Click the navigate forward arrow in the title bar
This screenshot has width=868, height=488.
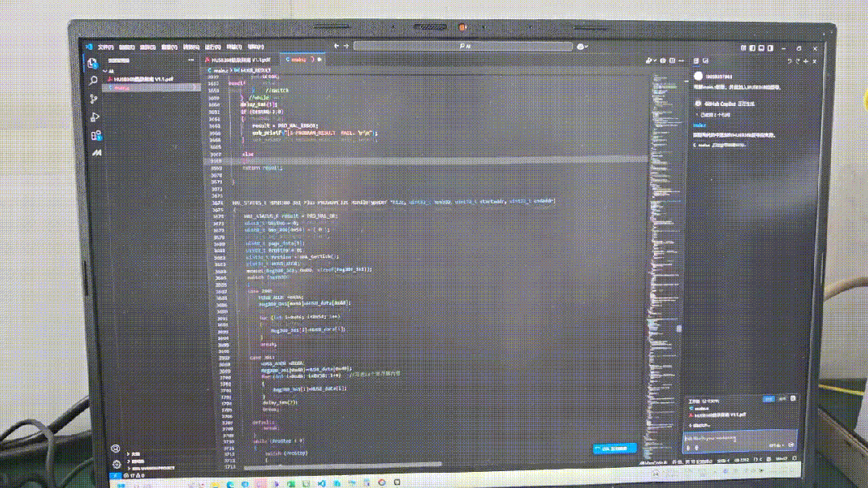(347, 47)
